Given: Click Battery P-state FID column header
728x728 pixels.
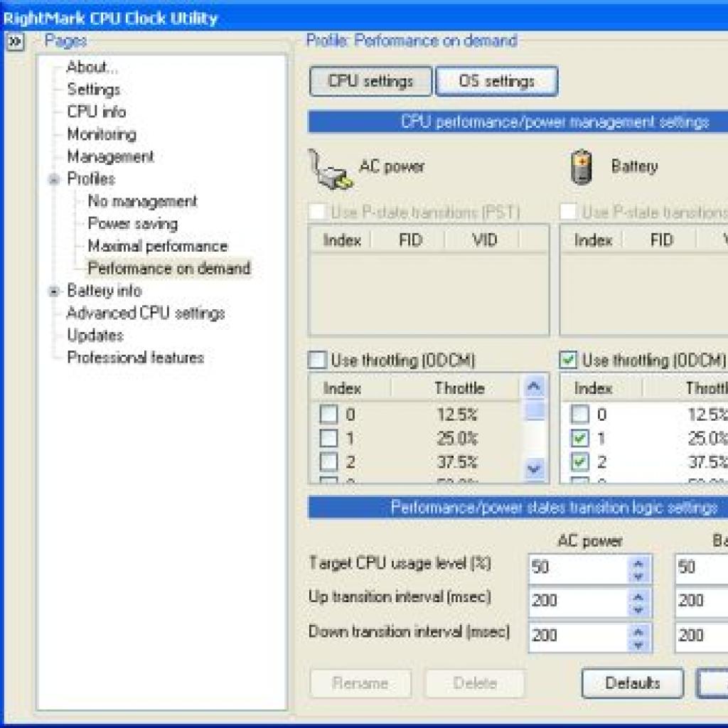Looking at the screenshot, I should (x=660, y=240).
